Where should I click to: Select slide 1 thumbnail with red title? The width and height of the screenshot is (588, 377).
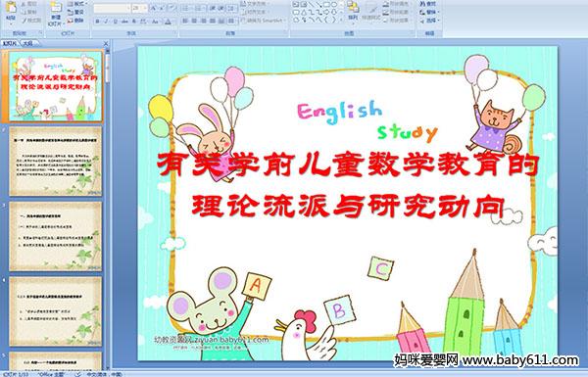pyautogui.click(x=56, y=86)
